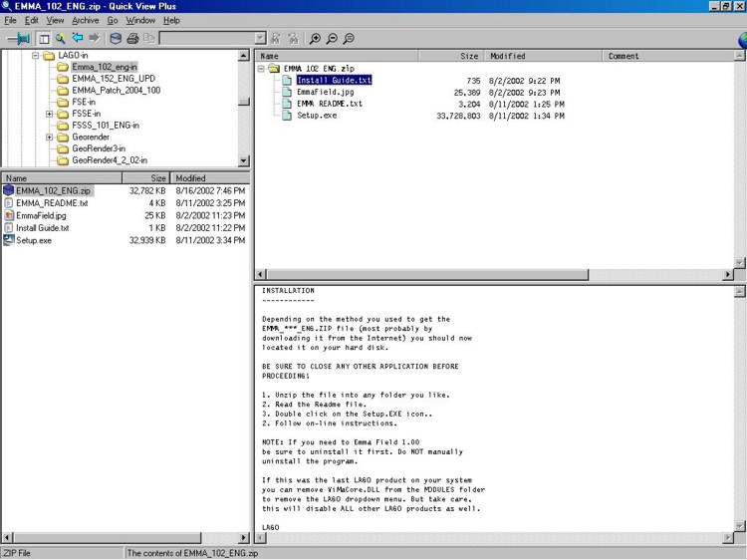Click the document icon beside archive Setup.exe

pos(286,116)
